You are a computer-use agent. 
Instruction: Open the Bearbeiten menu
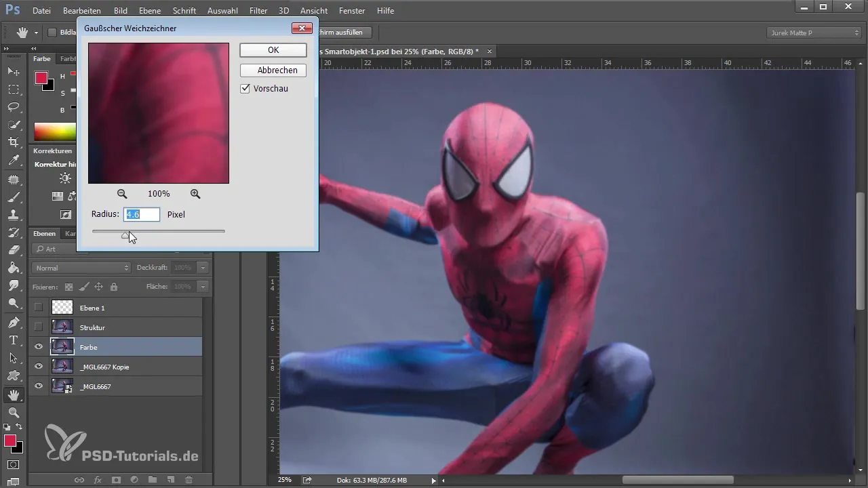pyautogui.click(x=82, y=11)
